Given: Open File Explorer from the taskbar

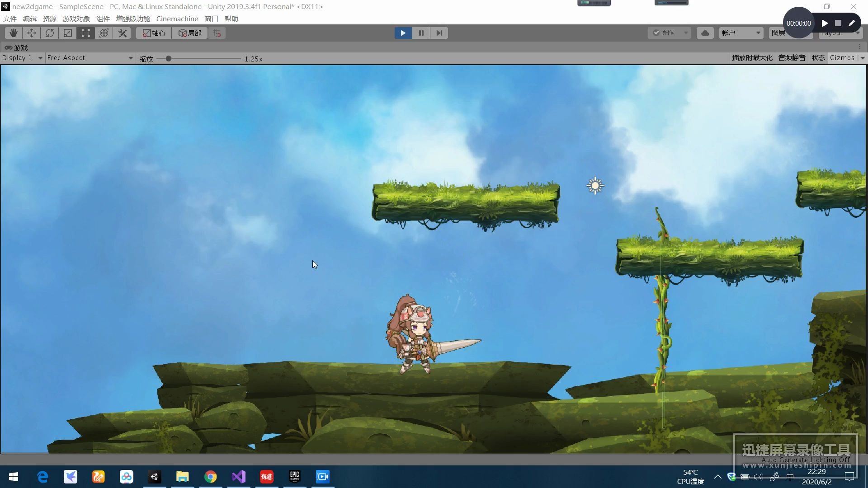Looking at the screenshot, I should point(183,477).
